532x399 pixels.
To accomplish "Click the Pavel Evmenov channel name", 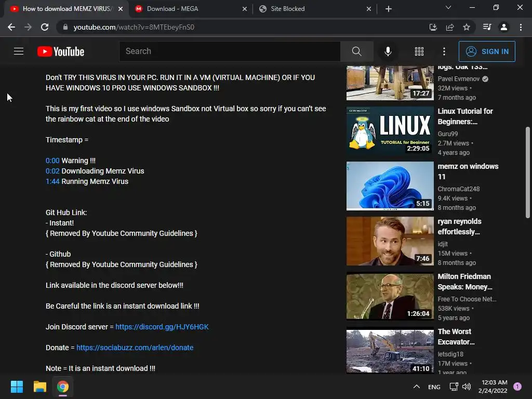I will [458, 79].
